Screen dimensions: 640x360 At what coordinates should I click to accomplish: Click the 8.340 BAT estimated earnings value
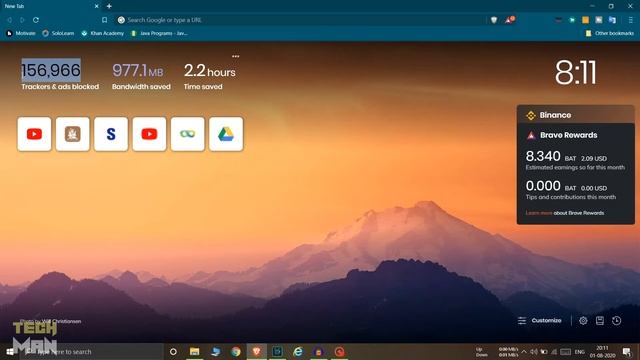pos(543,156)
